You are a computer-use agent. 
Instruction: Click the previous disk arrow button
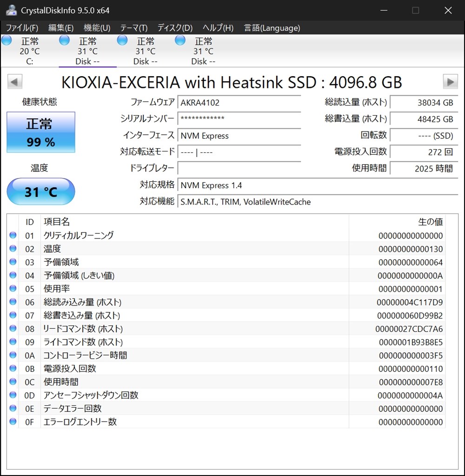(x=14, y=82)
